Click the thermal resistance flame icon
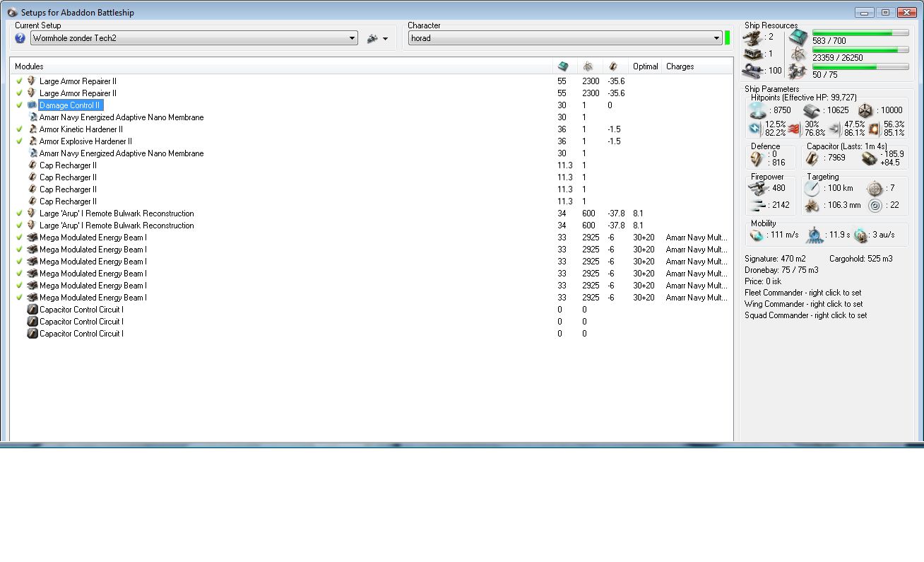The width and height of the screenshot is (924, 562). (793, 129)
